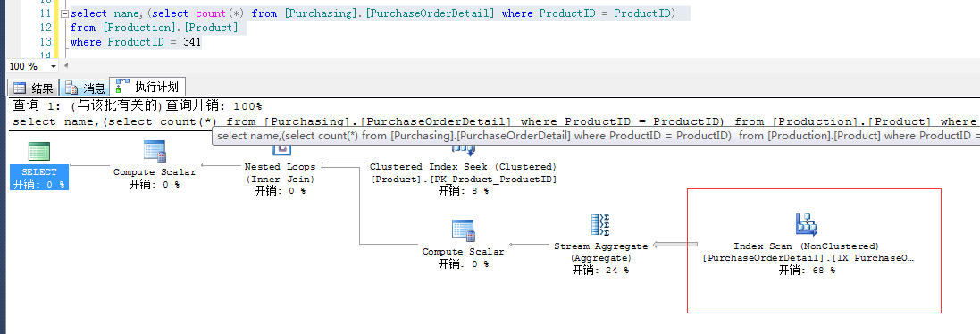Image resolution: width=980 pixels, height=334 pixels.
Task: Click line 13 where ProductID = 341
Action: coord(136,42)
